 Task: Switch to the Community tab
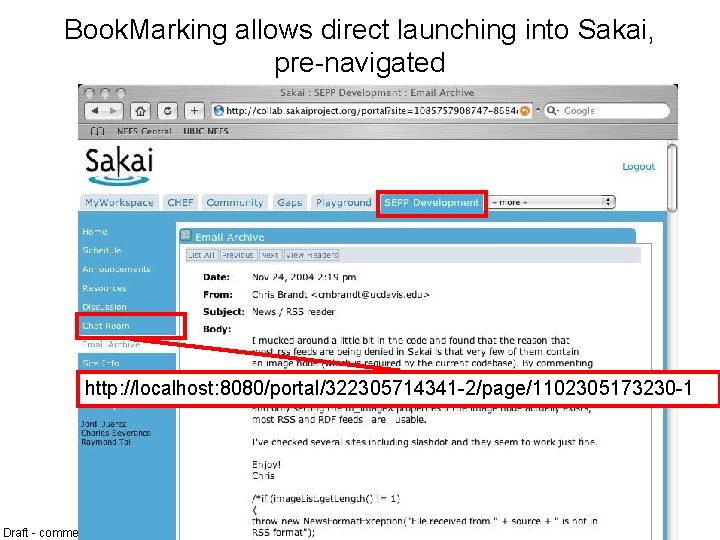click(235, 202)
